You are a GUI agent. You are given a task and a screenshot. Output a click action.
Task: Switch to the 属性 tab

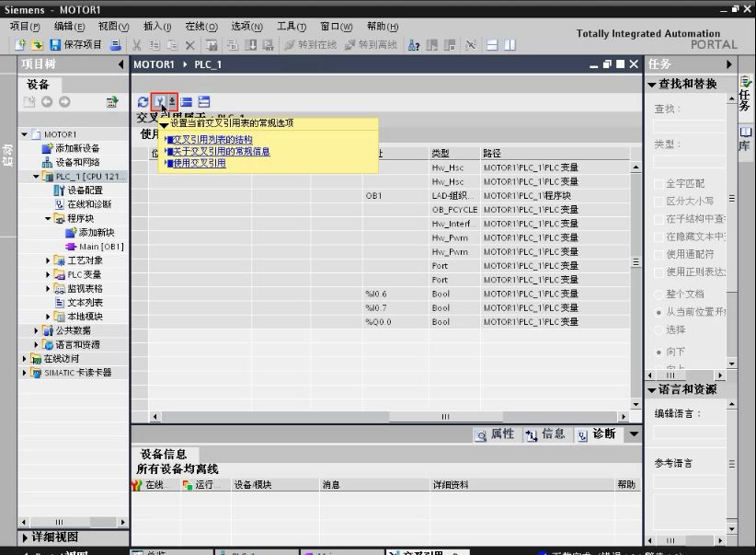[x=495, y=434]
